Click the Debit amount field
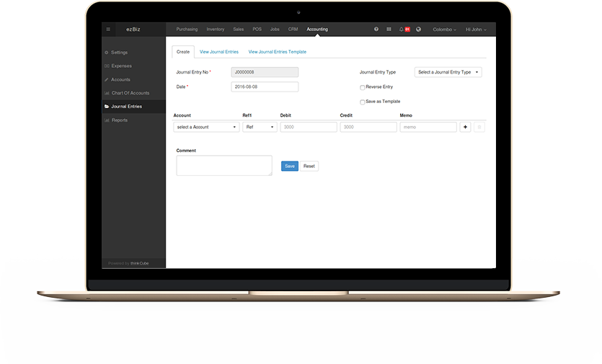This screenshot has width=602, height=364. coord(309,127)
